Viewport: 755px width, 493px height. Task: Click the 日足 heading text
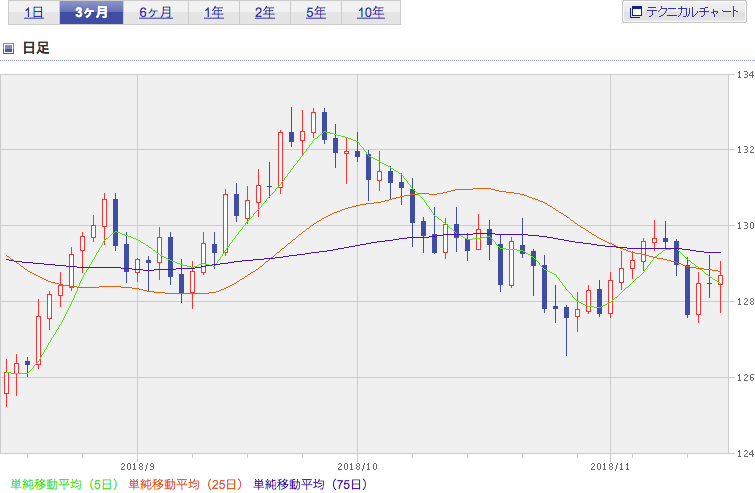coord(36,48)
